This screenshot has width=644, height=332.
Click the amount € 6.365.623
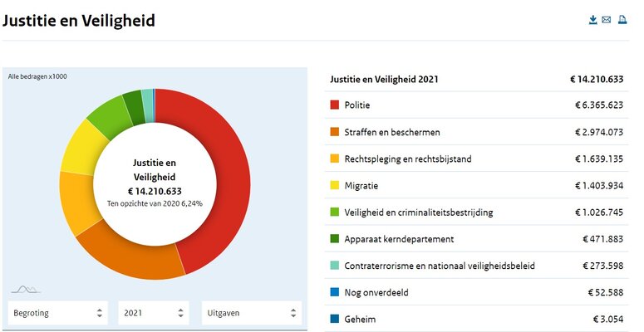[599, 105]
